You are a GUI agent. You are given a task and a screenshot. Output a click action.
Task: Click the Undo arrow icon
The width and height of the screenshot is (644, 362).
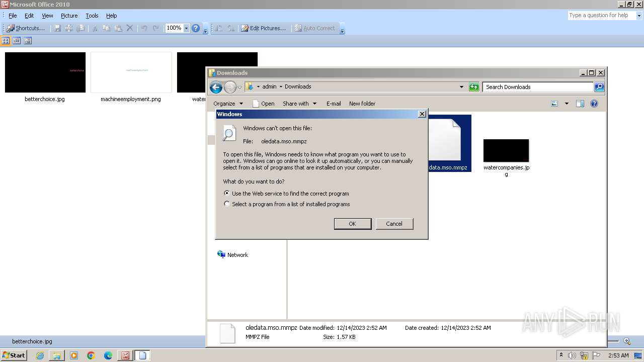[144, 28]
